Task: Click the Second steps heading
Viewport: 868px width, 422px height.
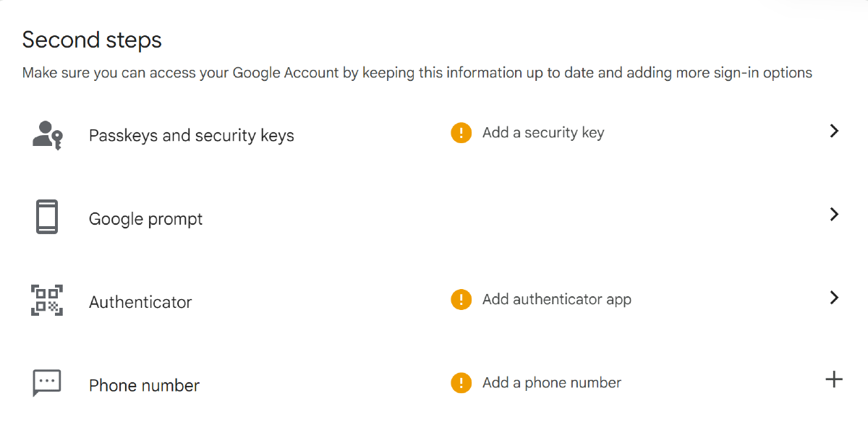Action: click(x=92, y=40)
